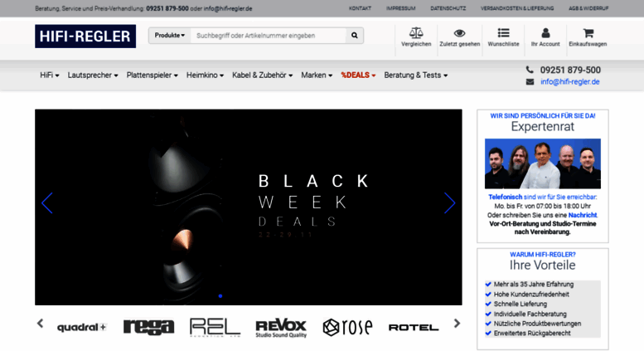644x351 pixels.
Task: Click 'Nützliche Produktbewertungen' list entry
Action: click(x=537, y=324)
